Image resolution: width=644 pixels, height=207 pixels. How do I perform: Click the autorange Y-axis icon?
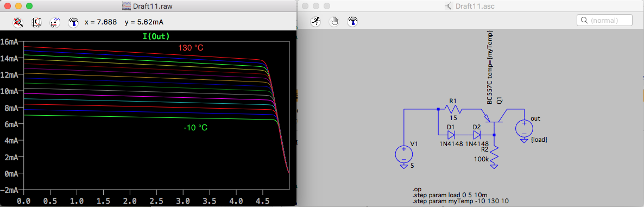point(36,22)
